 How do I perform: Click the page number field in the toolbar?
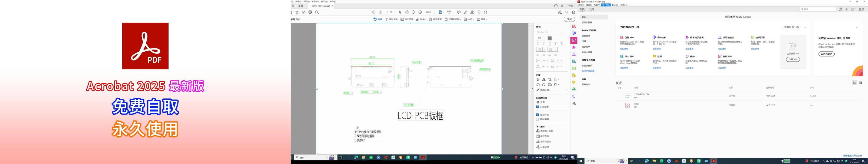387,12
